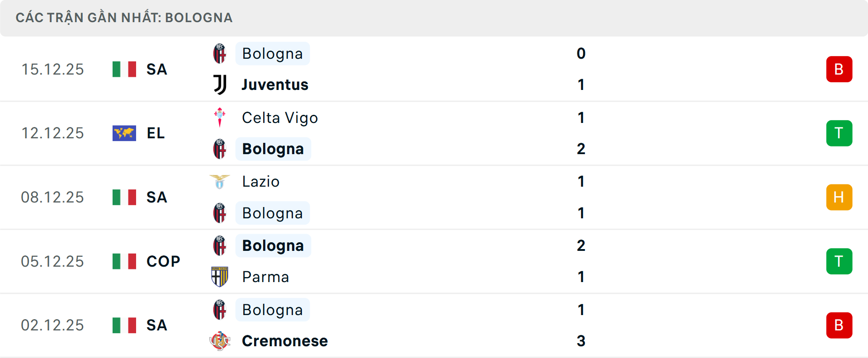Click Italy flag in the 05.12.25 row

(124, 261)
